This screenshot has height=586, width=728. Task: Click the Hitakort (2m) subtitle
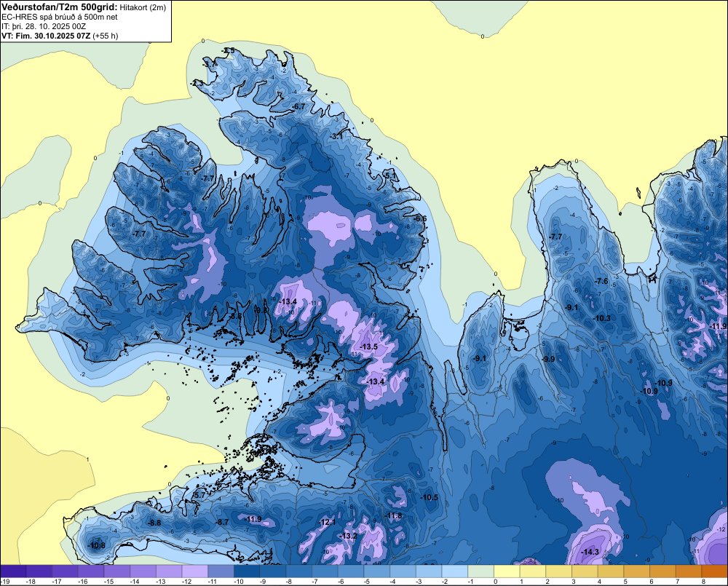pyautogui.click(x=143, y=8)
